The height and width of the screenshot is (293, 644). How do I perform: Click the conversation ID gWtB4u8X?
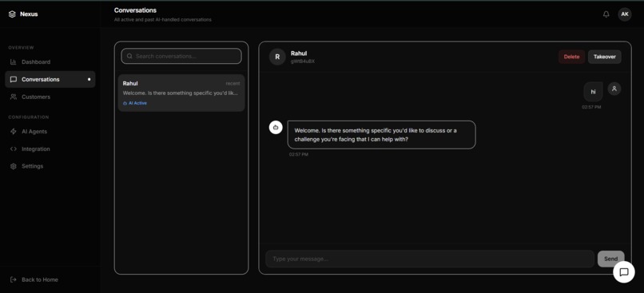pyautogui.click(x=303, y=61)
